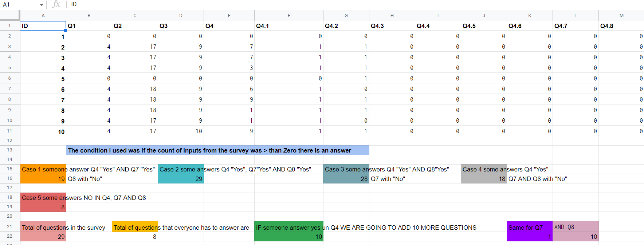Select the column M header
Image resolution: width=644 pixels, height=245 pixels.
tap(621, 16)
